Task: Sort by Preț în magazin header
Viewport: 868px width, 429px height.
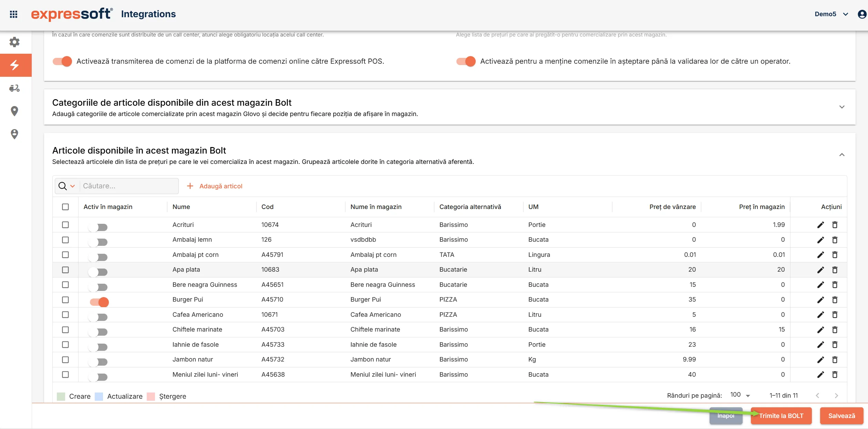Action: [762, 207]
